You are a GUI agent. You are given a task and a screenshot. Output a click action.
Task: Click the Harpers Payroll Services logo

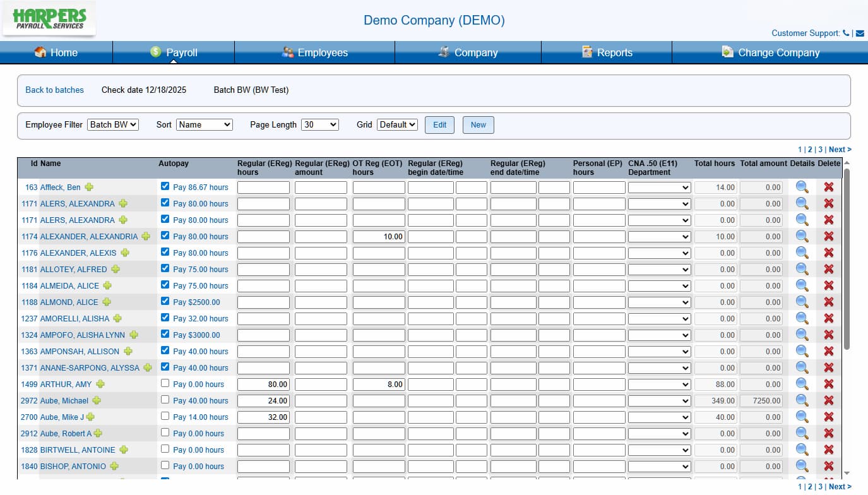[x=49, y=18]
